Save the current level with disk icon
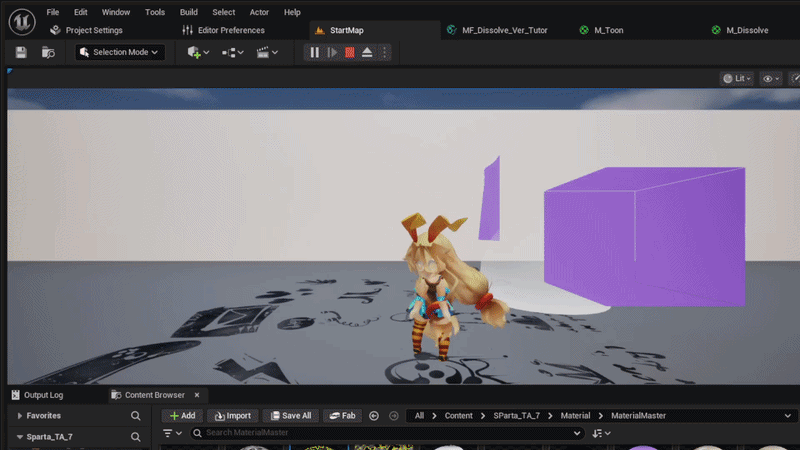Viewport: 800px width, 450px height. pos(21,52)
